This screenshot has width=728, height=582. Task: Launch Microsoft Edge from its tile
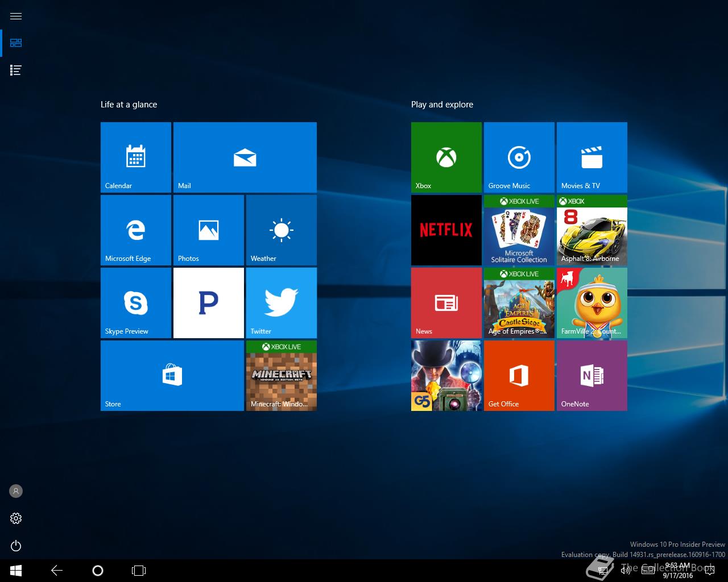[x=136, y=230]
